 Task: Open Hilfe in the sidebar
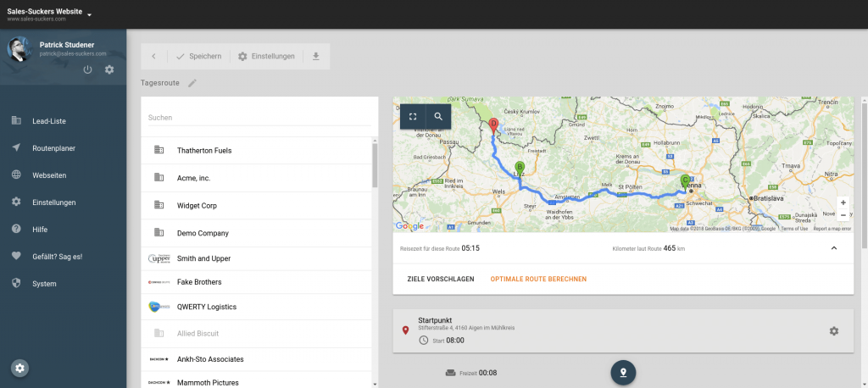tap(40, 229)
